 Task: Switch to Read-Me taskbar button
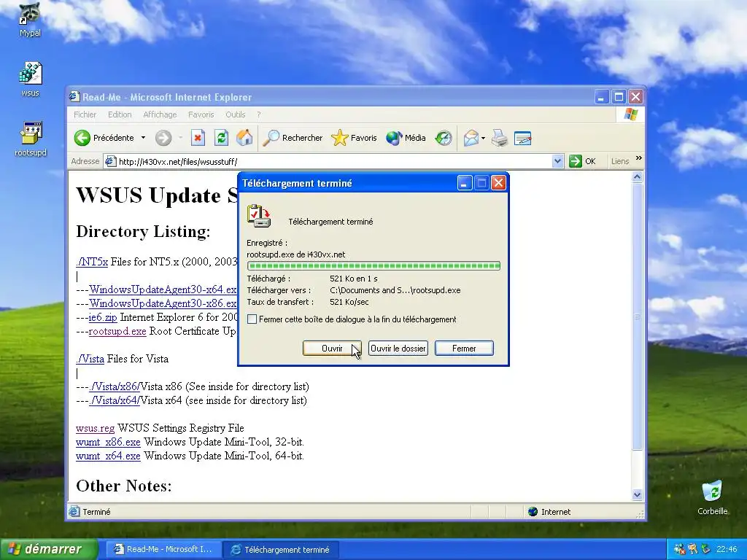163,550
